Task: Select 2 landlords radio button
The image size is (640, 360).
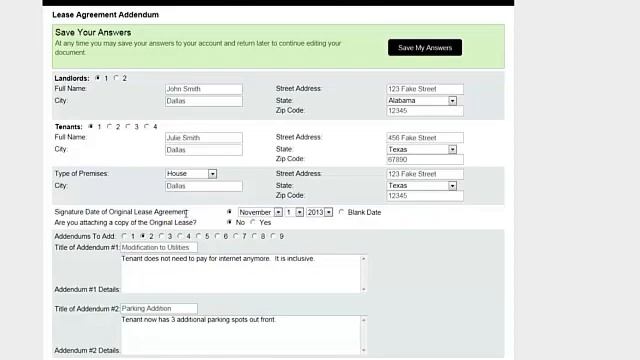Action: click(x=116, y=78)
